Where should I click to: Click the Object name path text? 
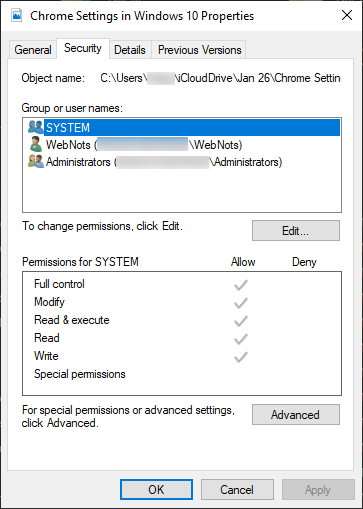click(x=220, y=78)
